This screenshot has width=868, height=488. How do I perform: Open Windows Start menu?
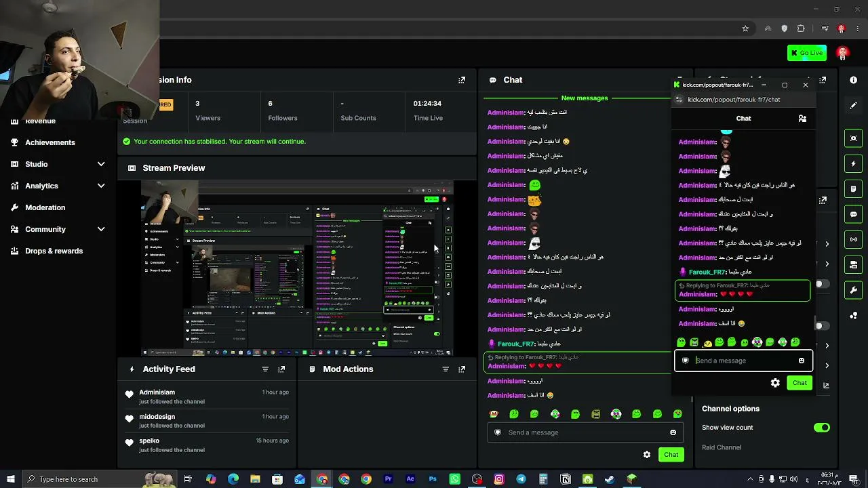[10, 479]
